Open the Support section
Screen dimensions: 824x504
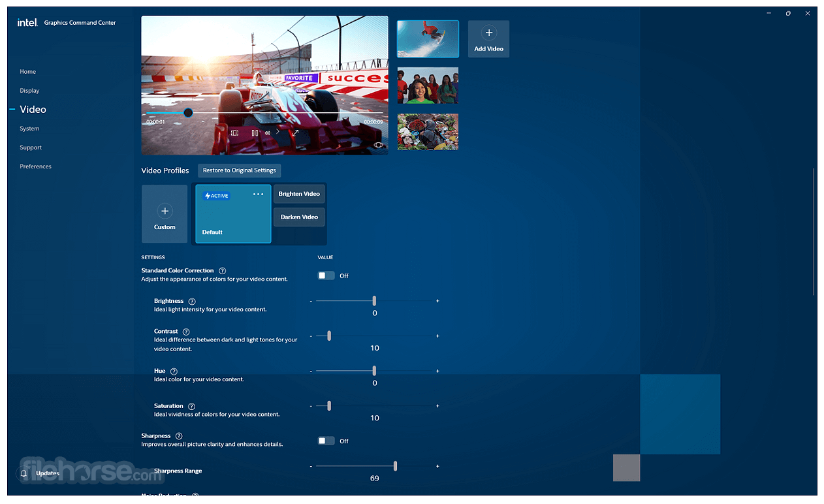click(31, 148)
